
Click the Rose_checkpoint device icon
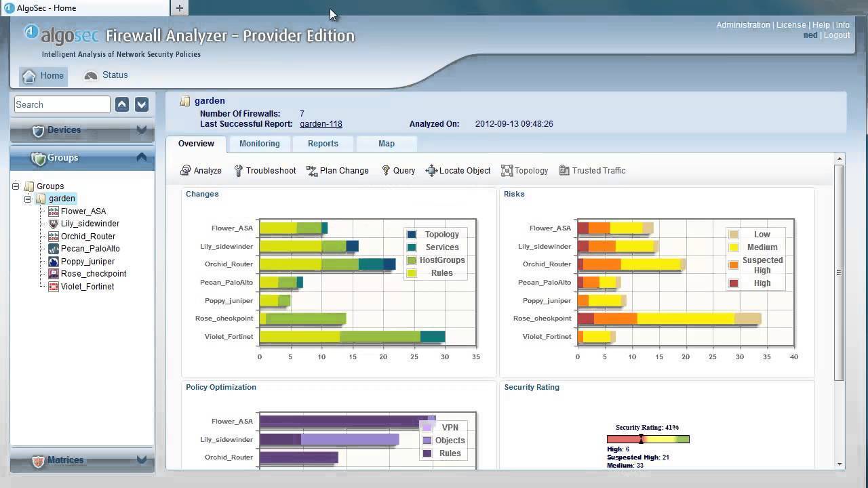click(54, 274)
